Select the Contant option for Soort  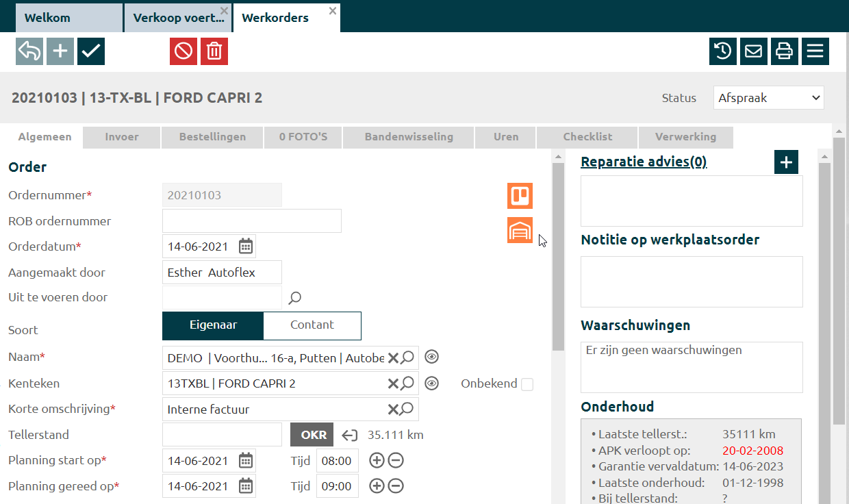point(312,325)
